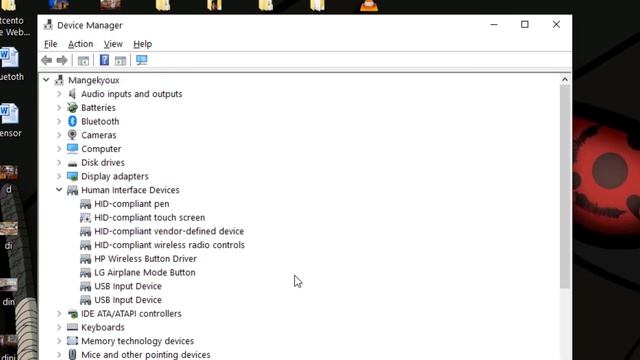Image resolution: width=640 pixels, height=360 pixels.
Task: Click the blue Help question-mark toolbar icon
Action: click(x=104, y=60)
